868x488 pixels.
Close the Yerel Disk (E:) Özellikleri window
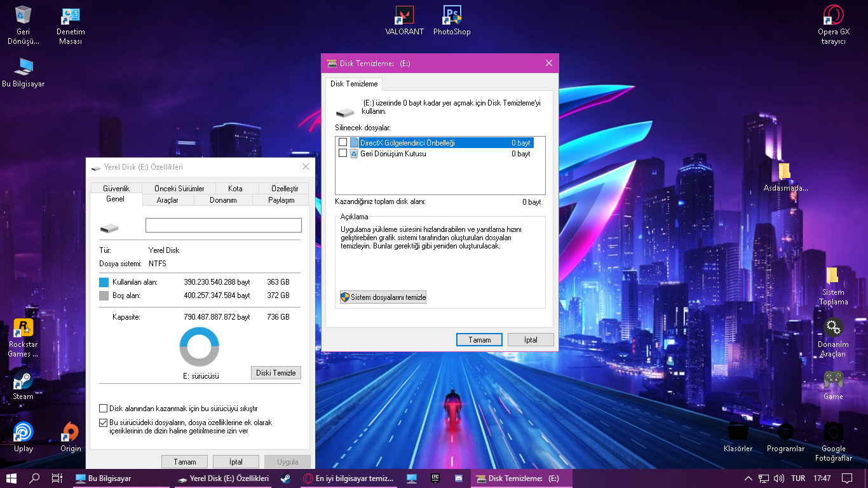[306, 166]
